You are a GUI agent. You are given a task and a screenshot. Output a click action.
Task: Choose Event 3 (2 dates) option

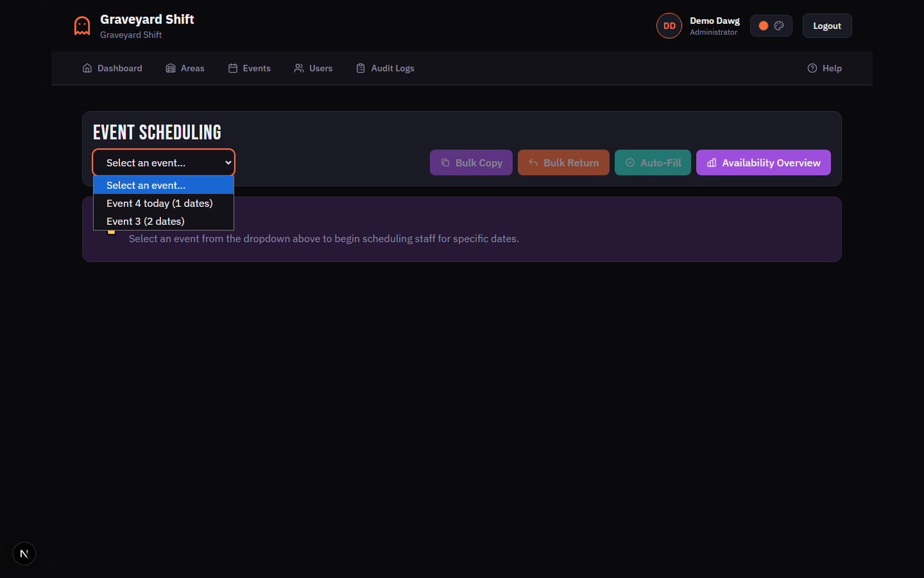click(145, 221)
